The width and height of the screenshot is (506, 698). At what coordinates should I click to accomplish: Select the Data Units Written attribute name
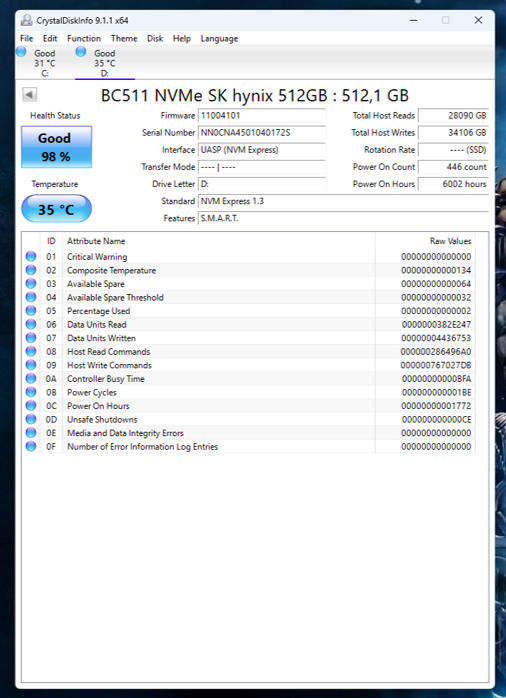coord(101,338)
